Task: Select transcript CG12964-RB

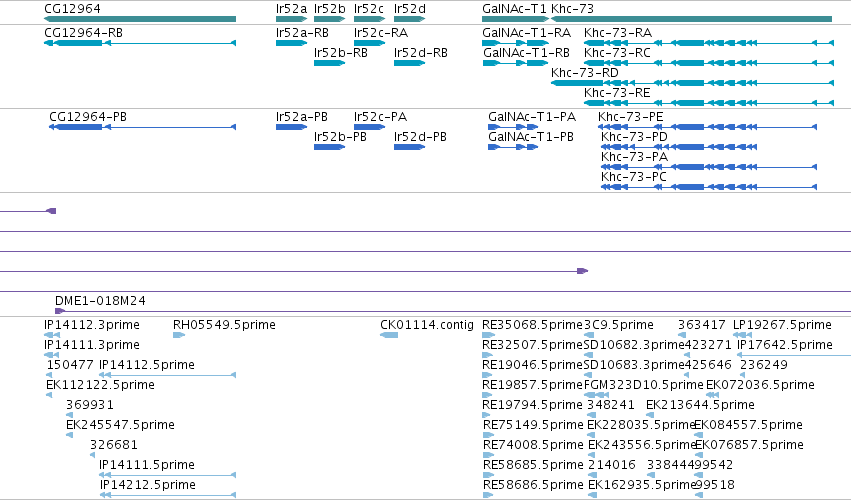Action: [x=84, y=33]
